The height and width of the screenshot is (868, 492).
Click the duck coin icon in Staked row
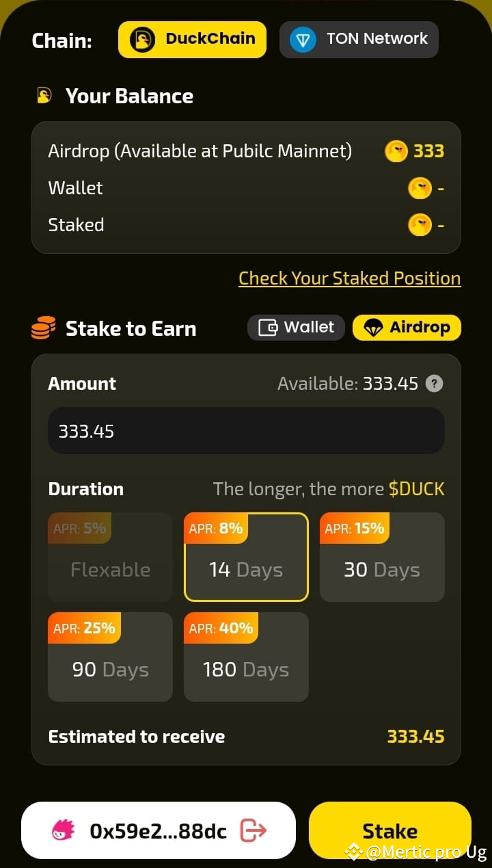coord(420,224)
